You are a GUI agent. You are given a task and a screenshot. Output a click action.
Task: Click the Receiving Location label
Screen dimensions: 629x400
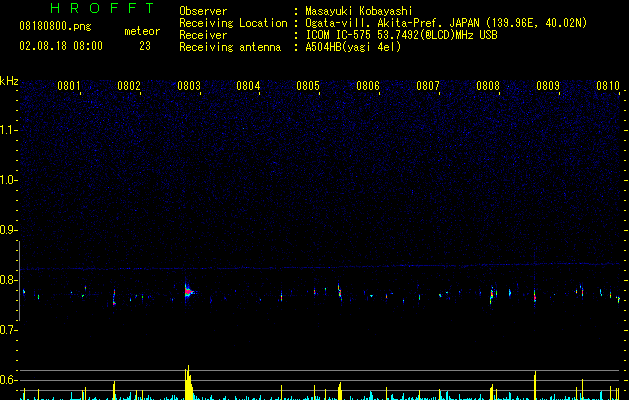[233, 23]
